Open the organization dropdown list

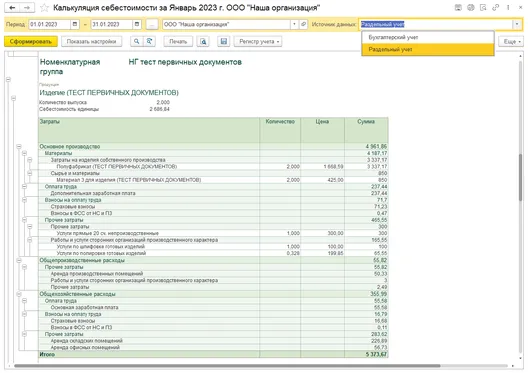pos(294,24)
